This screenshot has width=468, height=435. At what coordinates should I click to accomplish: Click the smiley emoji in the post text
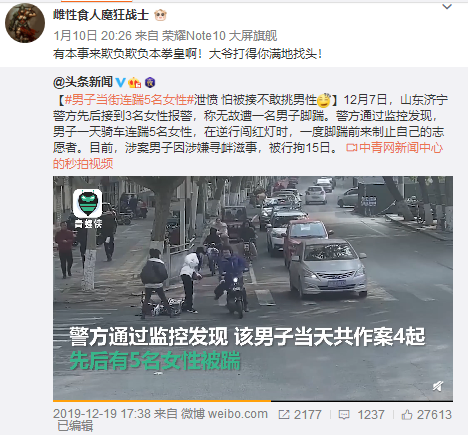tap(324, 100)
